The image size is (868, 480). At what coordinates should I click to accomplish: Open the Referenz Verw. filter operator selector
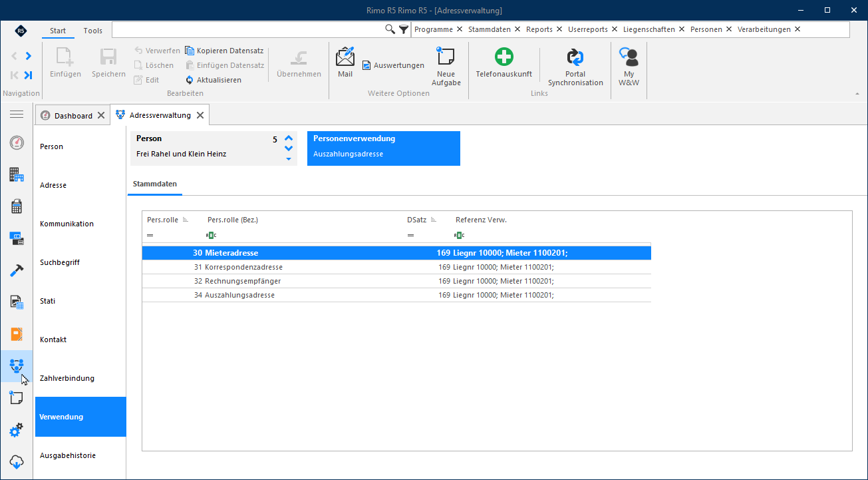point(459,235)
